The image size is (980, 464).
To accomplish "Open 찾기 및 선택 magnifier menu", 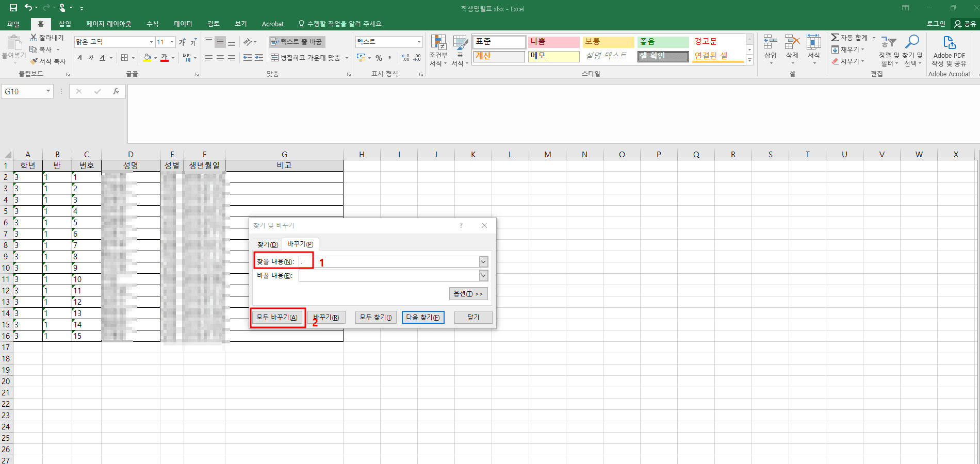I will [x=912, y=51].
